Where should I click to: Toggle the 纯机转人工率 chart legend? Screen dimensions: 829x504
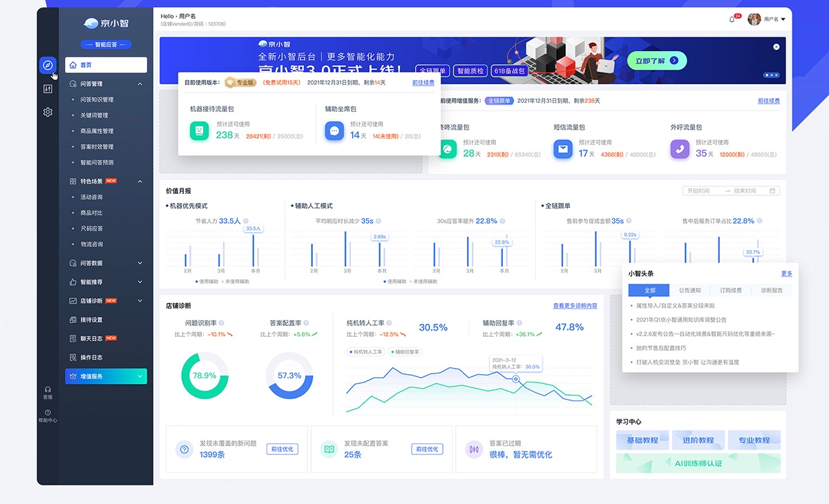tap(367, 352)
